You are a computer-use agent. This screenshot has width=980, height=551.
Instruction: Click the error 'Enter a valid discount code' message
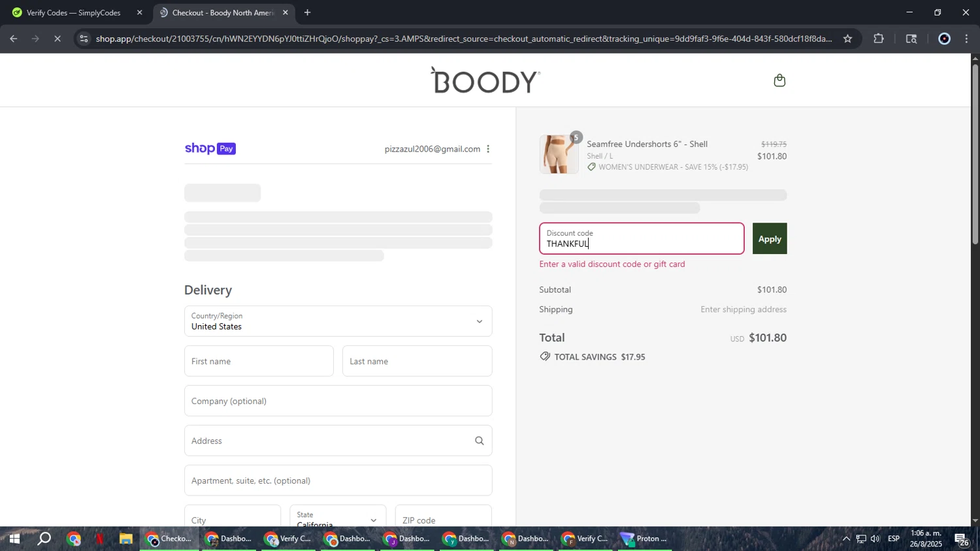(x=612, y=264)
